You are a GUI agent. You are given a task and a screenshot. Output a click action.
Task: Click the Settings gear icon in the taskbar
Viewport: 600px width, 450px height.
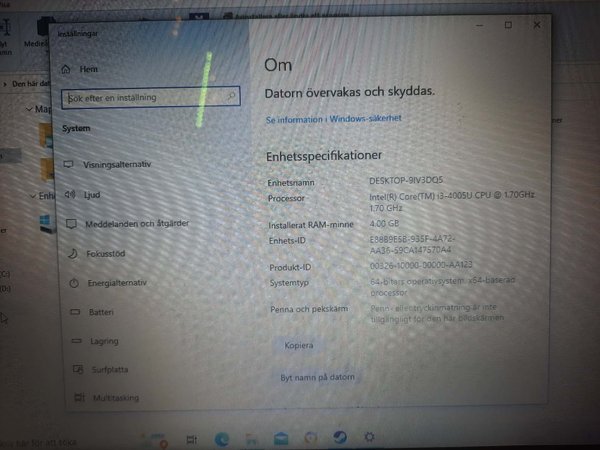click(x=369, y=437)
